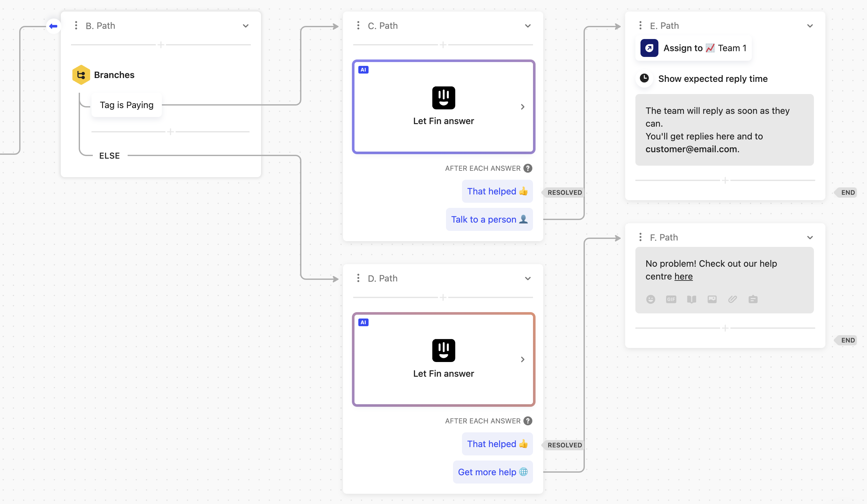Collapse the F. Path card
Viewport: 867px width, 504px height.
tap(810, 238)
